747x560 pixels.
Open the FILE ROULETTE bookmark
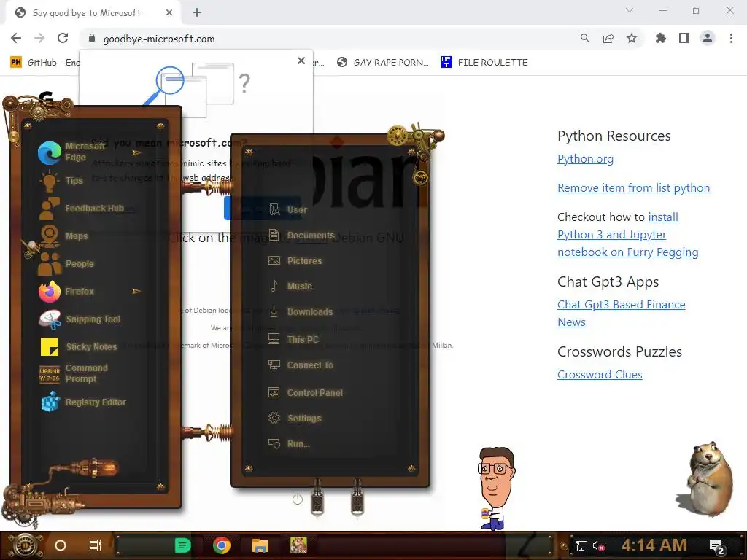click(x=484, y=63)
